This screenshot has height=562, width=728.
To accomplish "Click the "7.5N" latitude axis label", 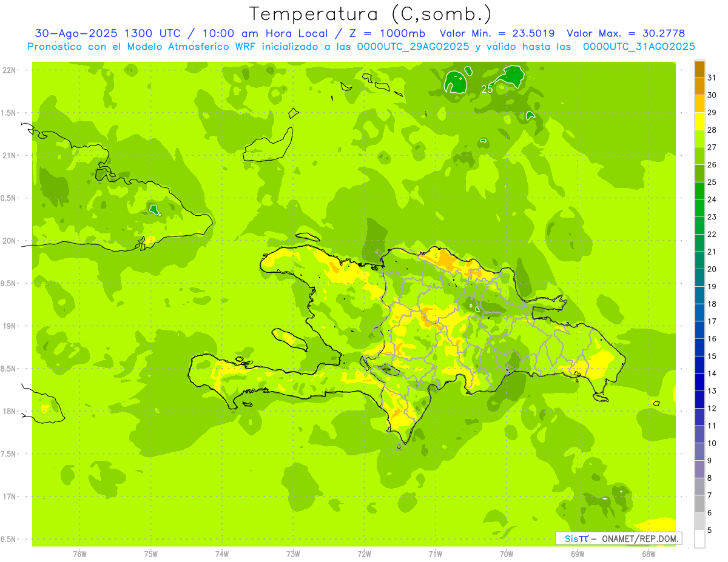I will point(9,453).
